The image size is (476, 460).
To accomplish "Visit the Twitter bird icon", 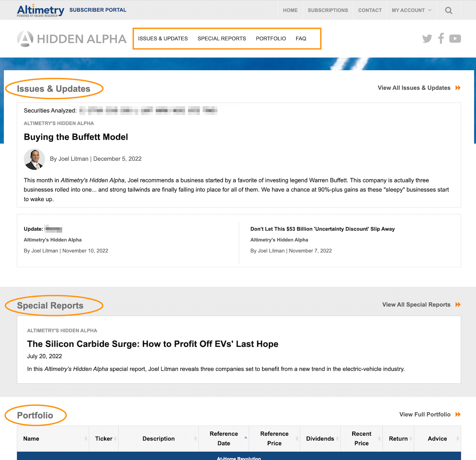I will (x=427, y=38).
